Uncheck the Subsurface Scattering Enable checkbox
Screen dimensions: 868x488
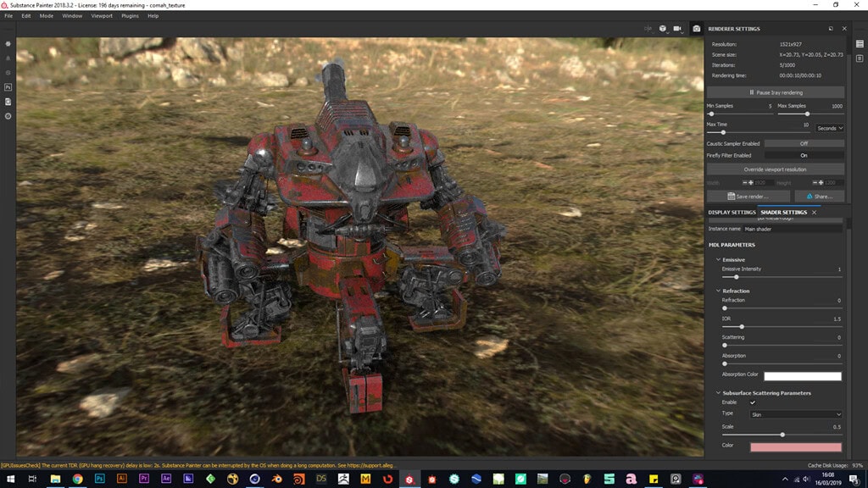pyautogui.click(x=752, y=402)
